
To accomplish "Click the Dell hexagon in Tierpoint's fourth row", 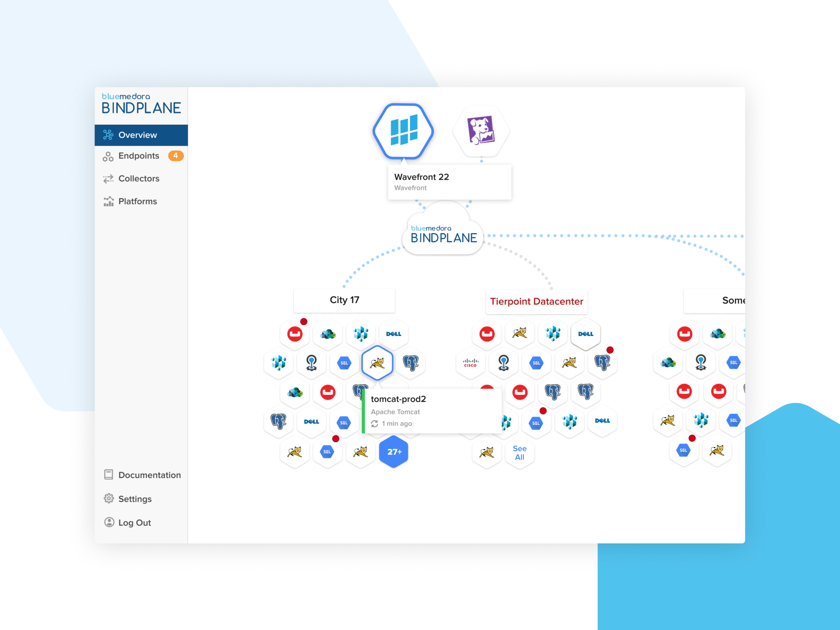I will 602,421.
